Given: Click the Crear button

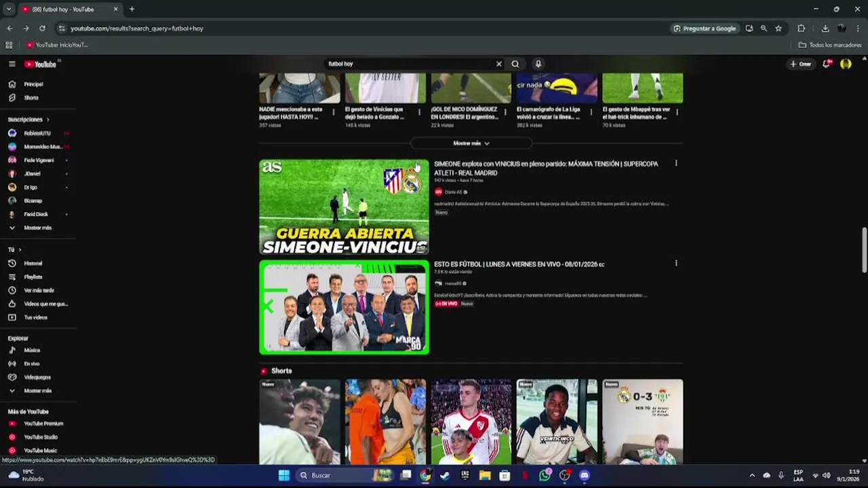Looking at the screenshot, I should pos(801,64).
